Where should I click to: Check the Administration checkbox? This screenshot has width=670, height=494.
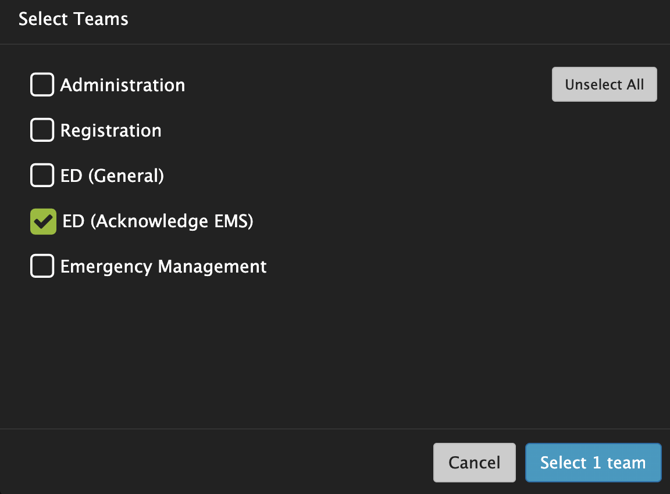click(42, 85)
